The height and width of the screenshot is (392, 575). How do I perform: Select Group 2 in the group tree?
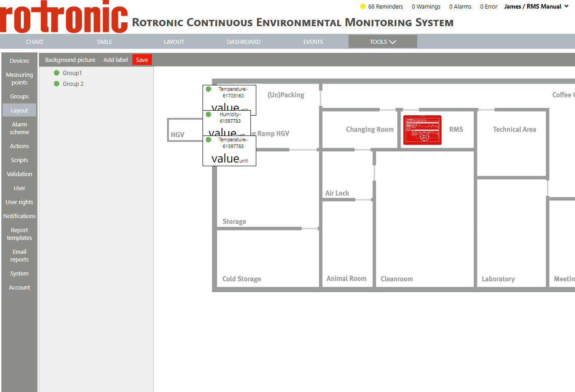tap(73, 84)
